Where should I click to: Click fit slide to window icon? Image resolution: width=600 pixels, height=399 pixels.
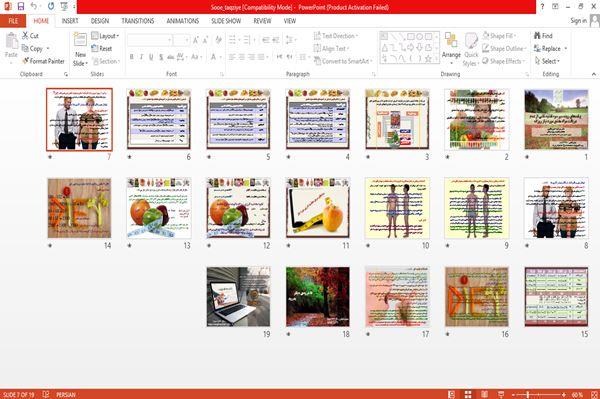pyautogui.click(x=594, y=394)
